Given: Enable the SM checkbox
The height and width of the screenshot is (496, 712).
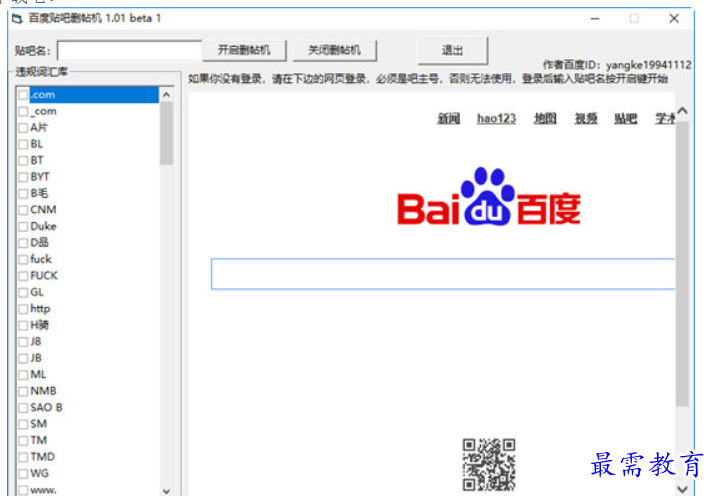Looking at the screenshot, I should click(x=23, y=424).
